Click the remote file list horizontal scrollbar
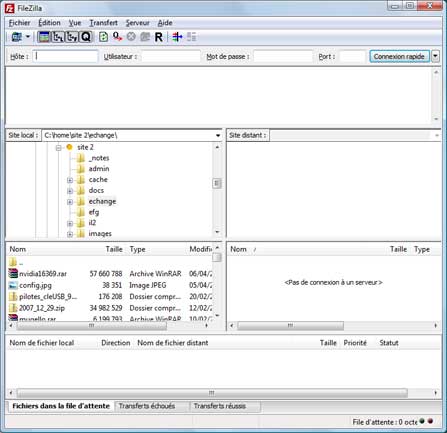This screenshot has width=447, height=433. click(290, 326)
